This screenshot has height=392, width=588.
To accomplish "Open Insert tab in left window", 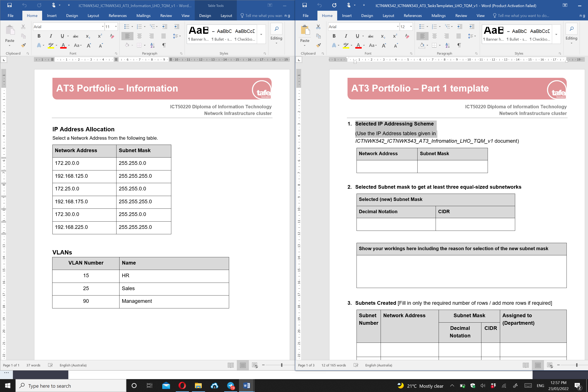I will click(52, 15).
